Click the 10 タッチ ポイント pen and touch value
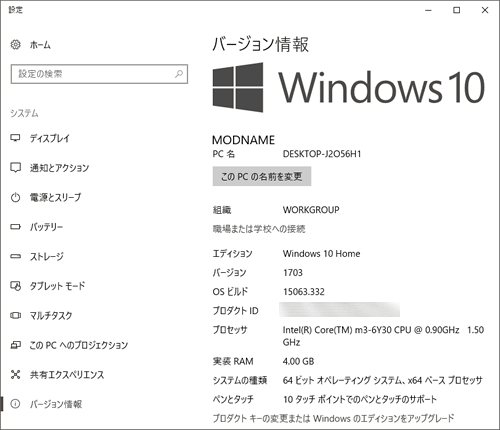Viewport: 500px width, 430px height. tap(360, 399)
